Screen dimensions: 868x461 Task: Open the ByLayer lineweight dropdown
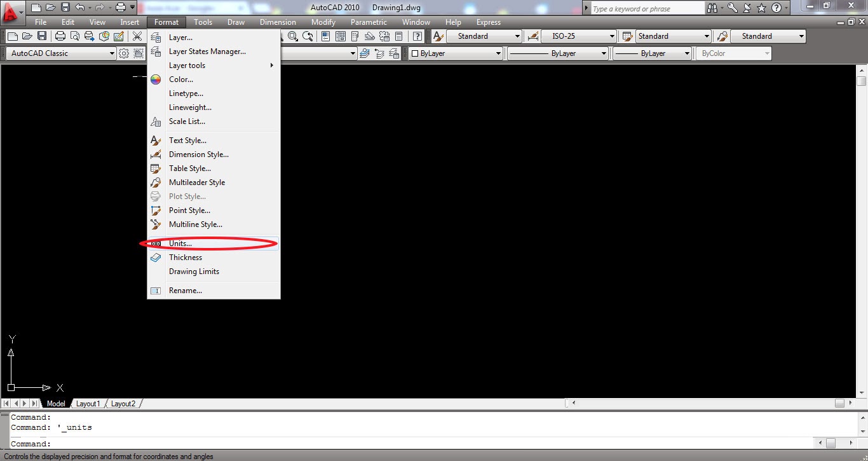[x=652, y=53]
